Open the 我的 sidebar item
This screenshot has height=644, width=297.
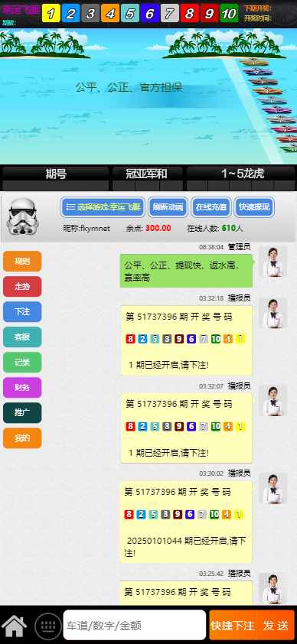[22, 437]
